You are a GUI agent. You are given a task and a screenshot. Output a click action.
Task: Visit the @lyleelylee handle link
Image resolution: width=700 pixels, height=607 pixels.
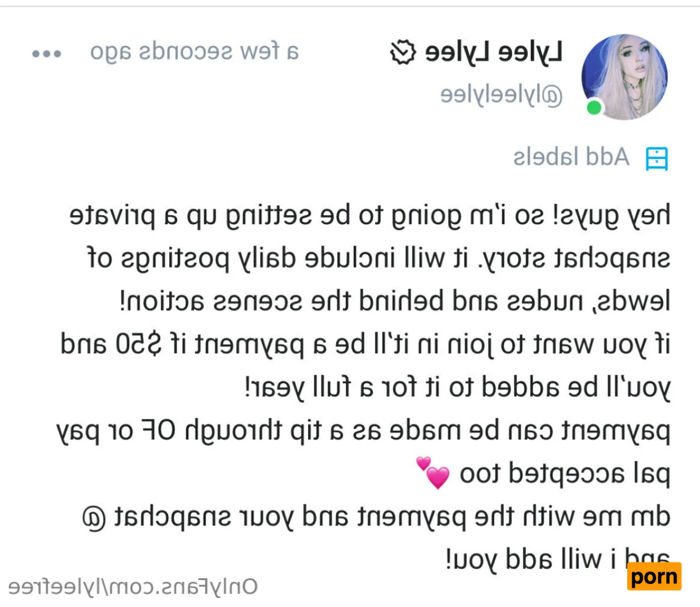[x=501, y=95]
